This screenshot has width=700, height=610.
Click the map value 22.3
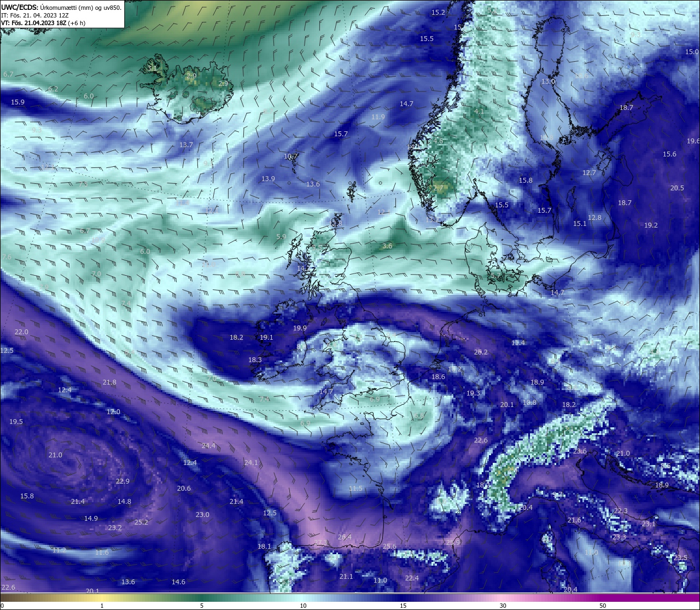coord(621,510)
